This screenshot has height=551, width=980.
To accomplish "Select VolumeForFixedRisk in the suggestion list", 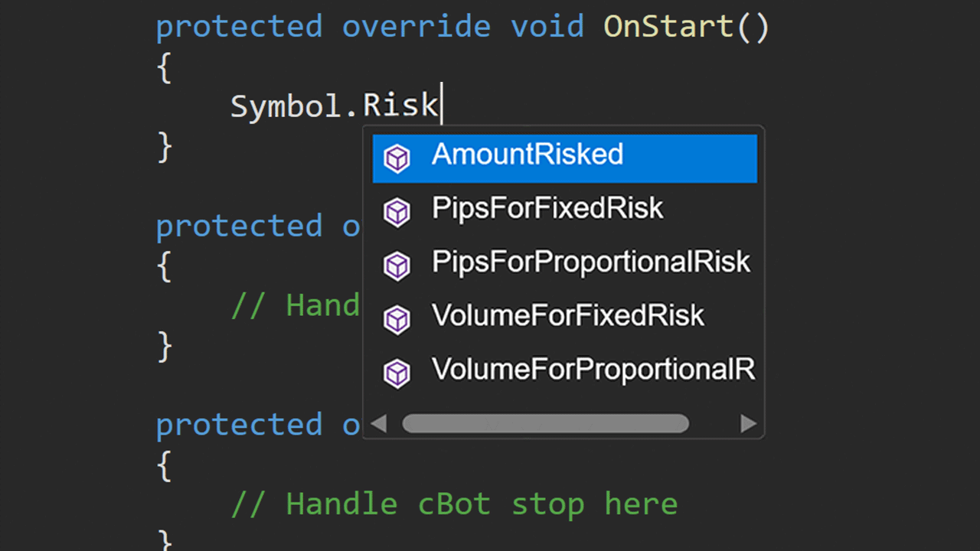I will pyautogui.click(x=564, y=316).
